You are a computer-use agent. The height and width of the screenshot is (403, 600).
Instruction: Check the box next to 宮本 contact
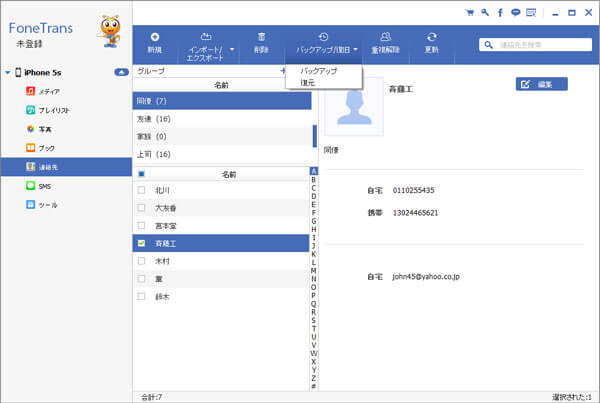click(x=141, y=225)
